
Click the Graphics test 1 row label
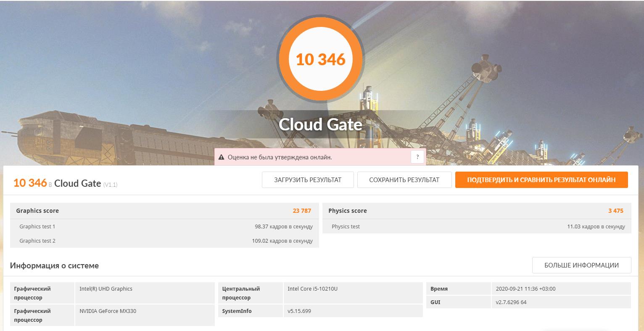37,226
